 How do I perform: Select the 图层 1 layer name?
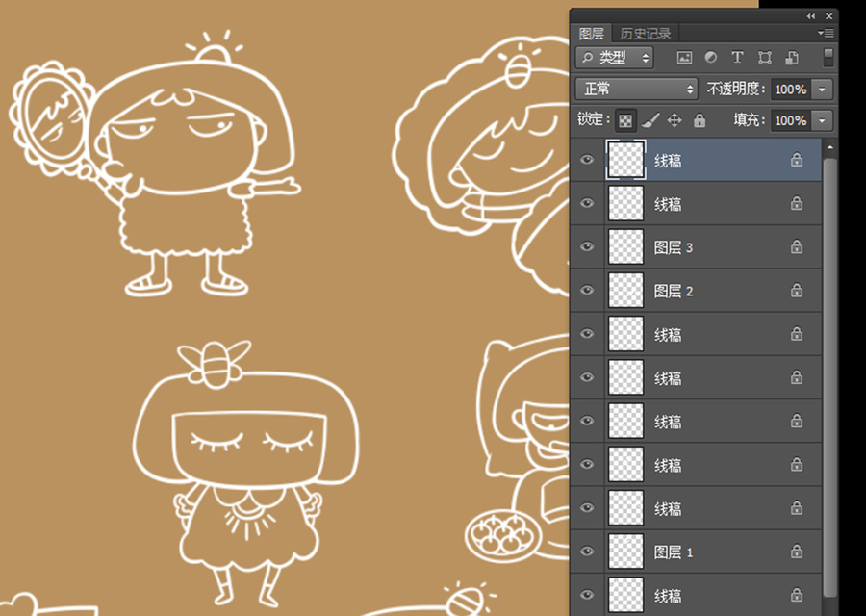tap(674, 552)
